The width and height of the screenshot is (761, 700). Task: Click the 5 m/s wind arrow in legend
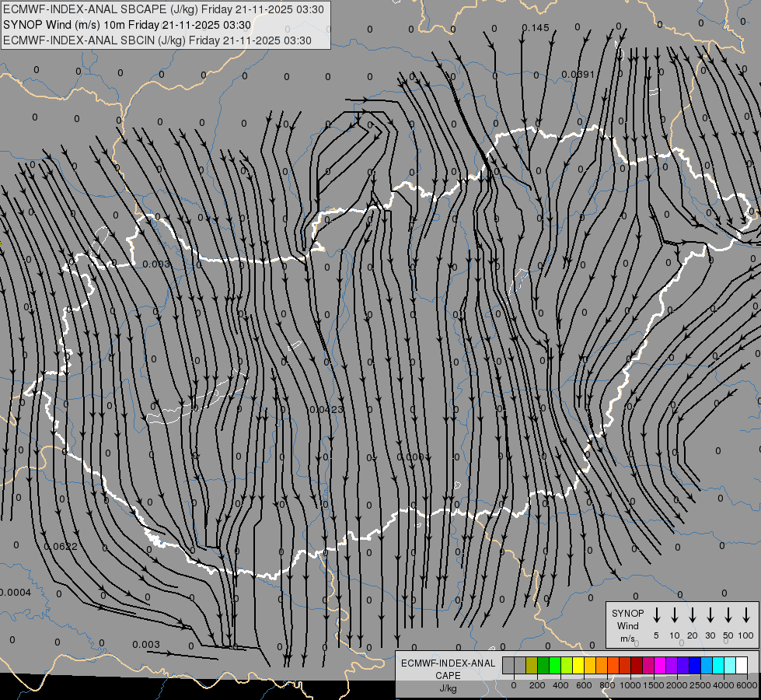tap(657, 615)
